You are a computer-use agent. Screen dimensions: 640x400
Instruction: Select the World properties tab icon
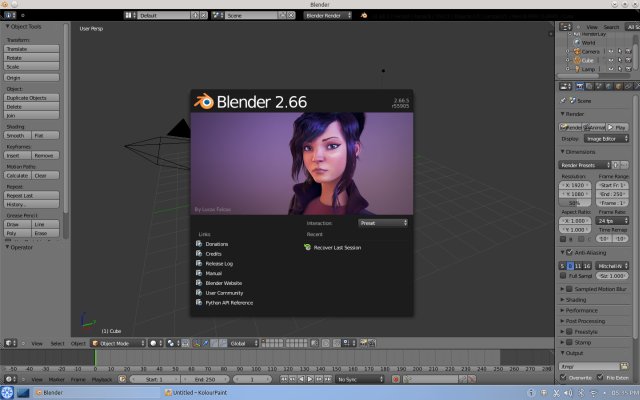pos(609,86)
